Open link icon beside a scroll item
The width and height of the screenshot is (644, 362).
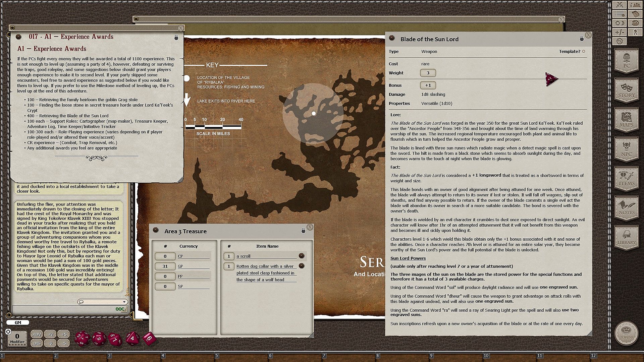(x=302, y=256)
